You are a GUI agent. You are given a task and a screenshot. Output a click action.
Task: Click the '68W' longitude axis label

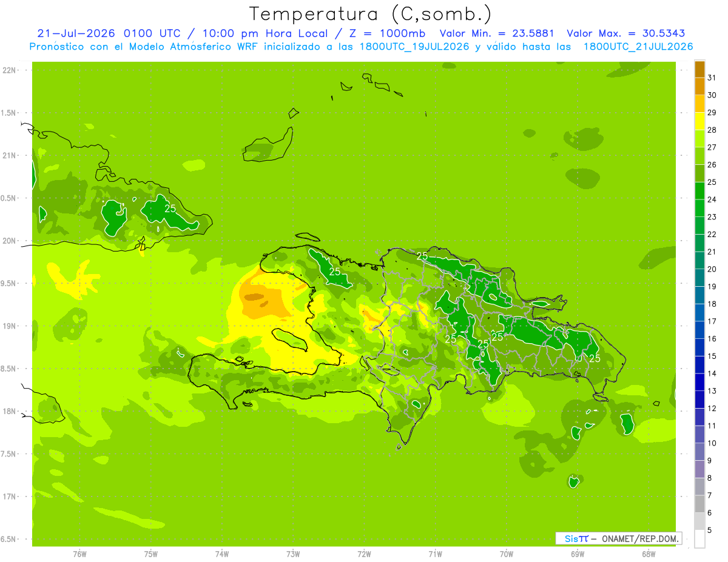[649, 554]
